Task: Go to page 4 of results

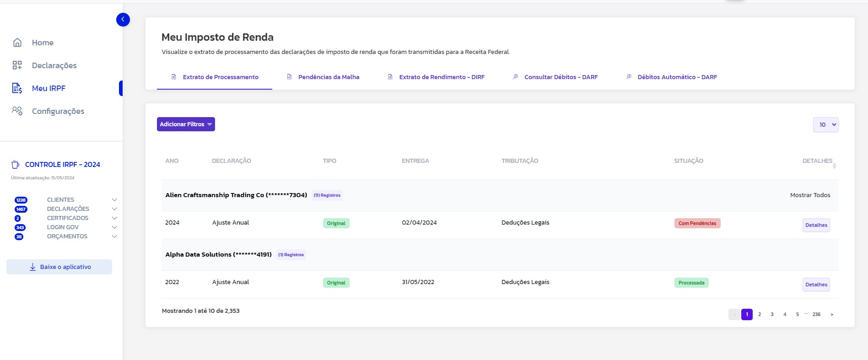Action: tap(785, 315)
